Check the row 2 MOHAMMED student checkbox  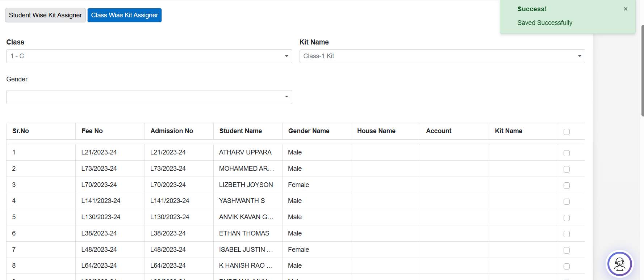coord(566,169)
